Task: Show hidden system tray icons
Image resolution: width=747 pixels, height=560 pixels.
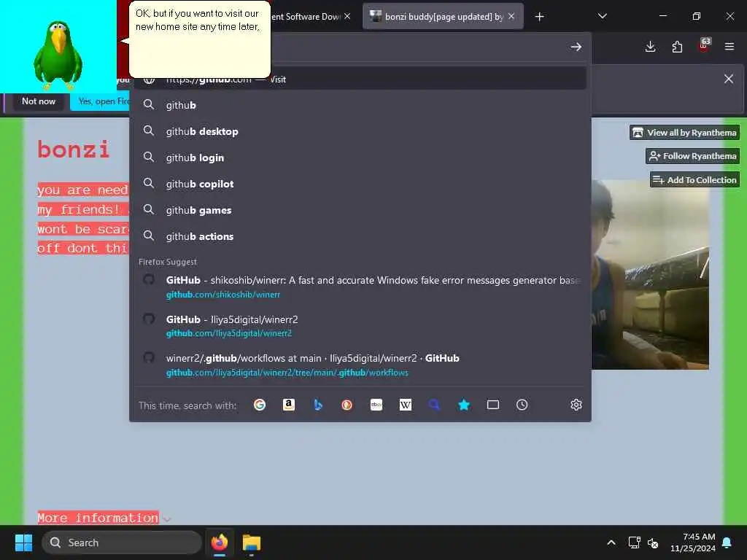Action: (611, 542)
